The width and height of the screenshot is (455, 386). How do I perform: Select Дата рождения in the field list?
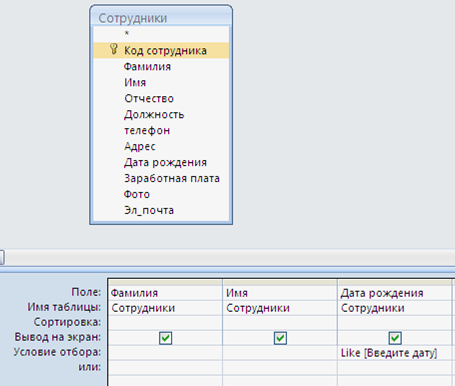tap(161, 162)
